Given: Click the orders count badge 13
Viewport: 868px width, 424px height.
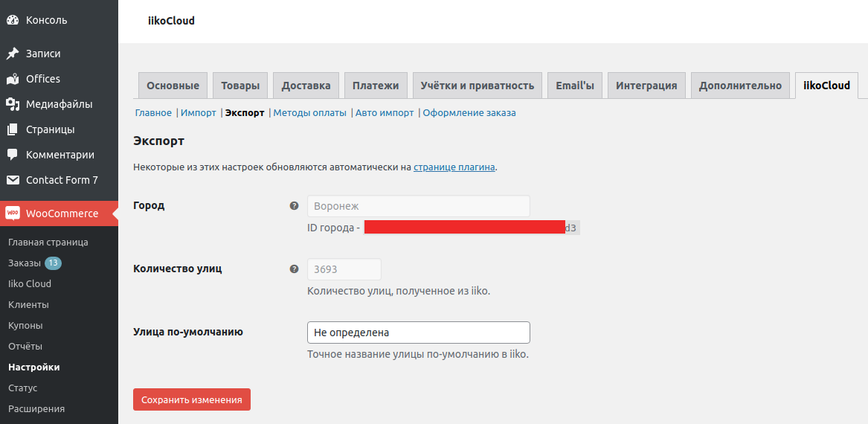Looking at the screenshot, I should [53, 263].
